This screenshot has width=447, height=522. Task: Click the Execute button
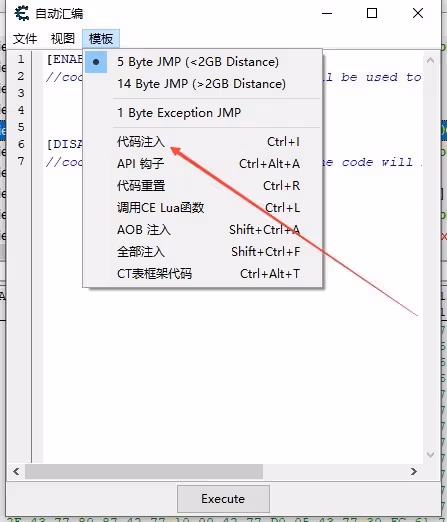coord(223,499)
